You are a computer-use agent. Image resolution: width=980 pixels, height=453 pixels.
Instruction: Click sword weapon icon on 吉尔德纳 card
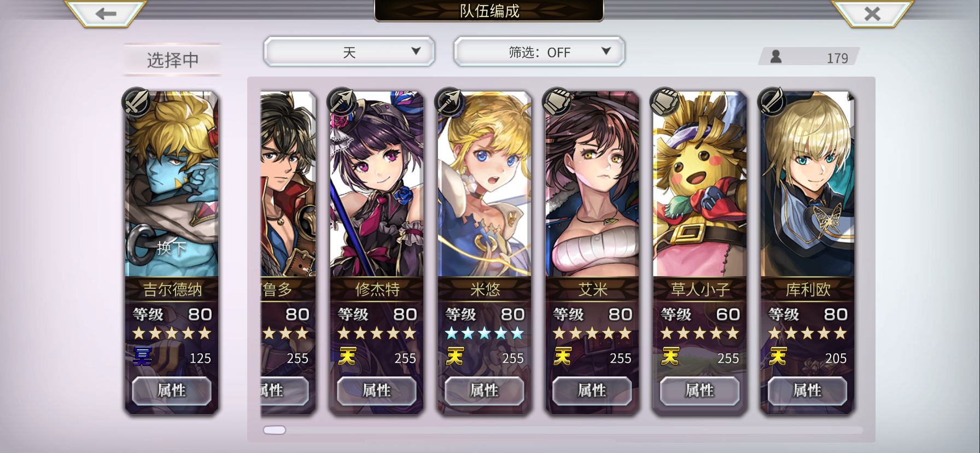point(137,102)
